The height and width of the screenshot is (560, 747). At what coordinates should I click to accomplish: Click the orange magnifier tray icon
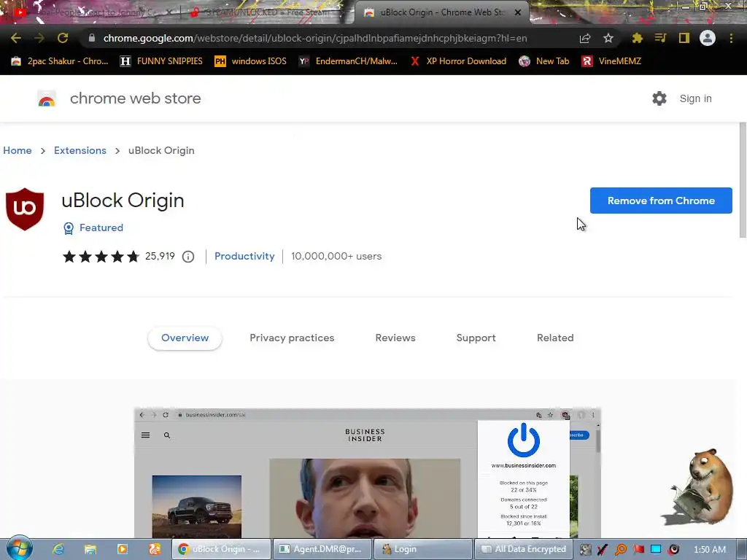click(621, 550)
